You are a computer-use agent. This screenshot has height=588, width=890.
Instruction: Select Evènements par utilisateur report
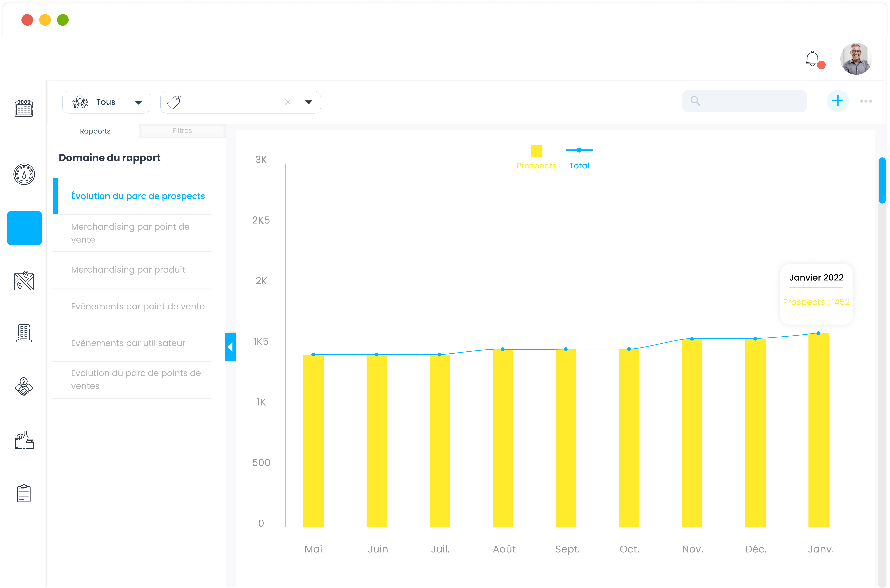pyautogui.click(x=132, y=343)
